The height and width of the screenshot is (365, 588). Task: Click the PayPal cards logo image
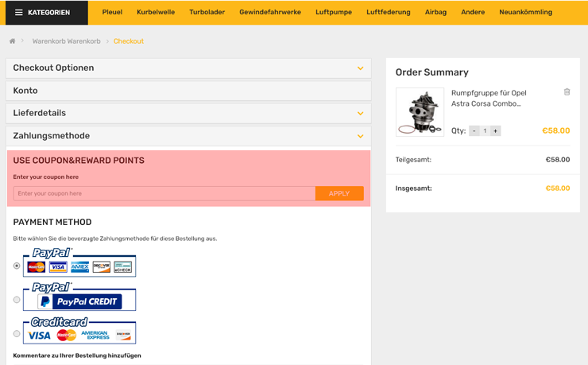pos(79,262)
